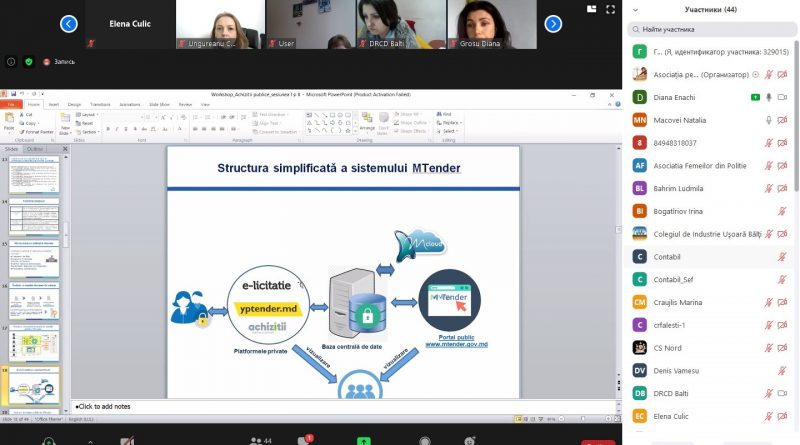Enter Zoom full screen mode
Viewport: 800px width, 445px height.
tap(610, 9)
